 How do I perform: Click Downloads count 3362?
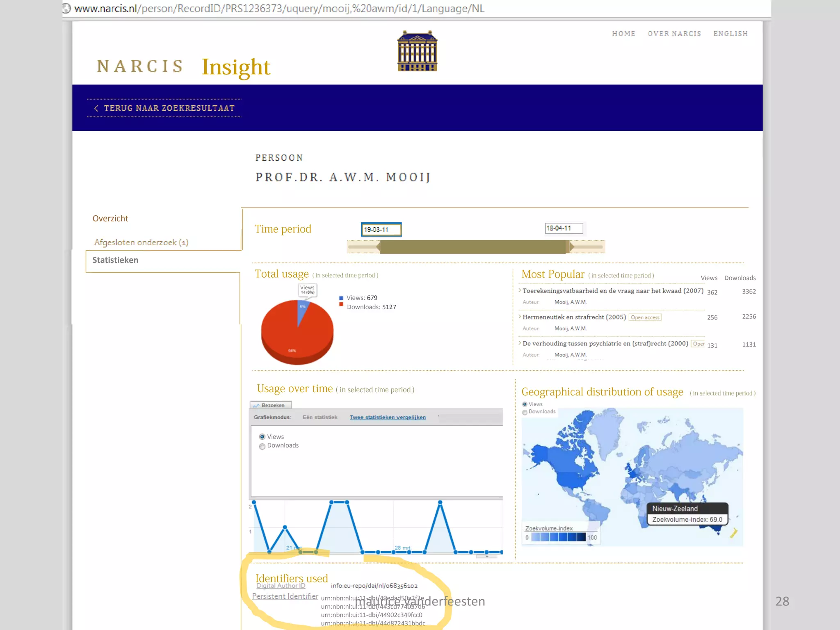click(x=749, y=292)
